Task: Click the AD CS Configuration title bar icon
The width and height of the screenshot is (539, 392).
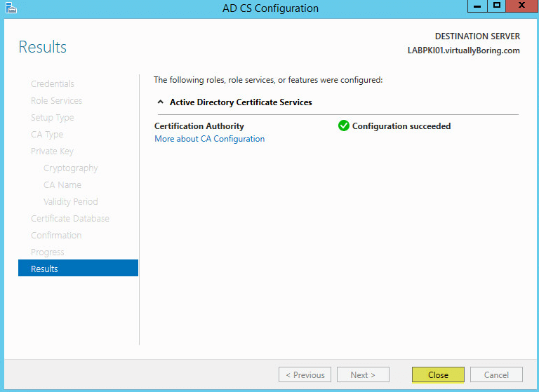Action: pos(11,8)
